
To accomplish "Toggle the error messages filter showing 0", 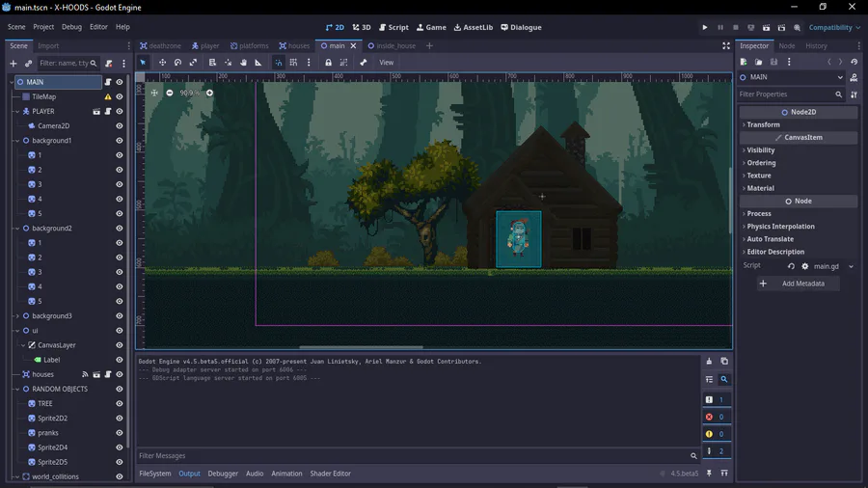I will click(717, 417).
